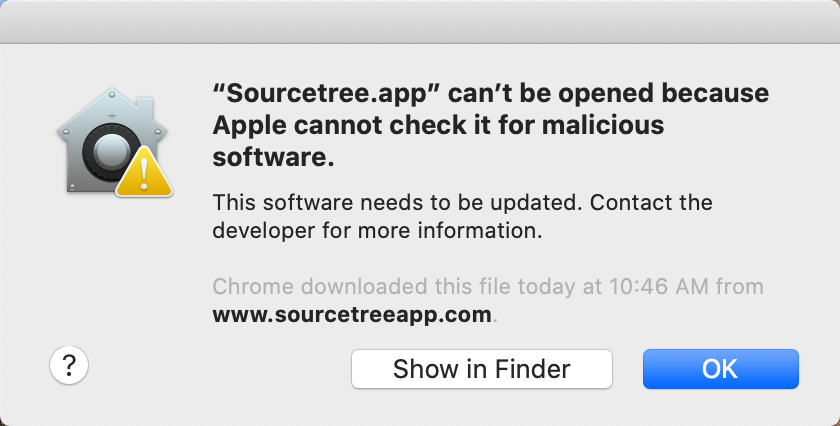Click the blue OK button

(x=721, y=369)
